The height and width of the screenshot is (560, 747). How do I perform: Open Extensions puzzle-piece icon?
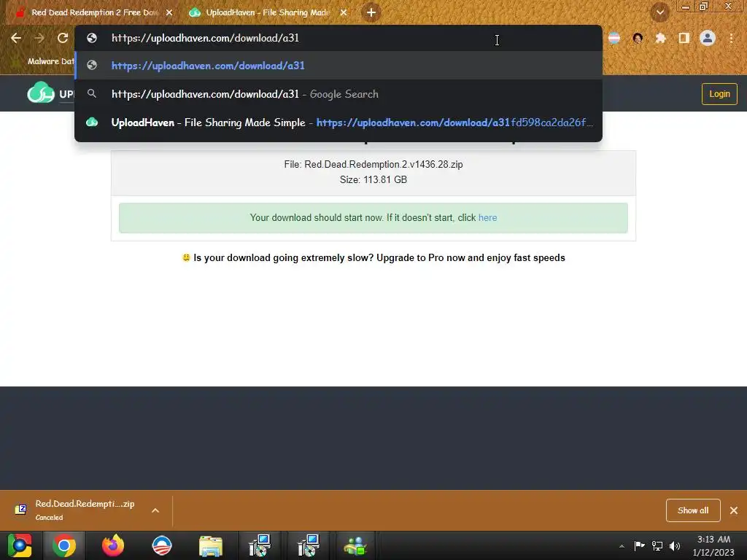(660, 38)
